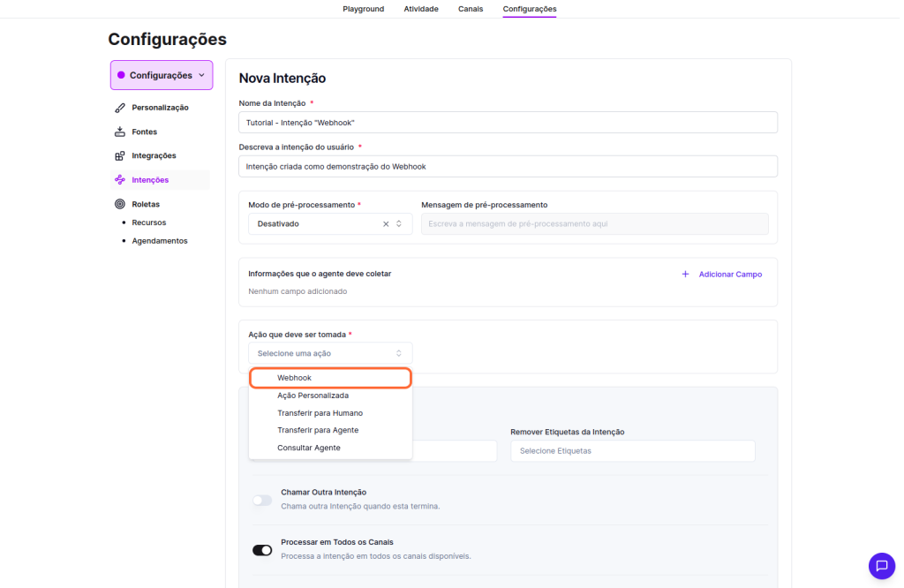Click the Nome da Intenção text field

[x=508, y=123]
